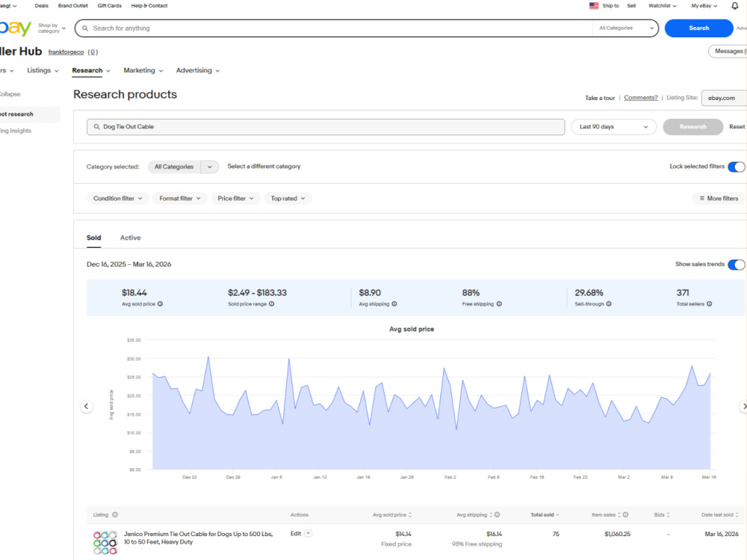The image size is (747, 560).
Task: Open the Top rated filter dropdown
Action: (x=288, y=198)
